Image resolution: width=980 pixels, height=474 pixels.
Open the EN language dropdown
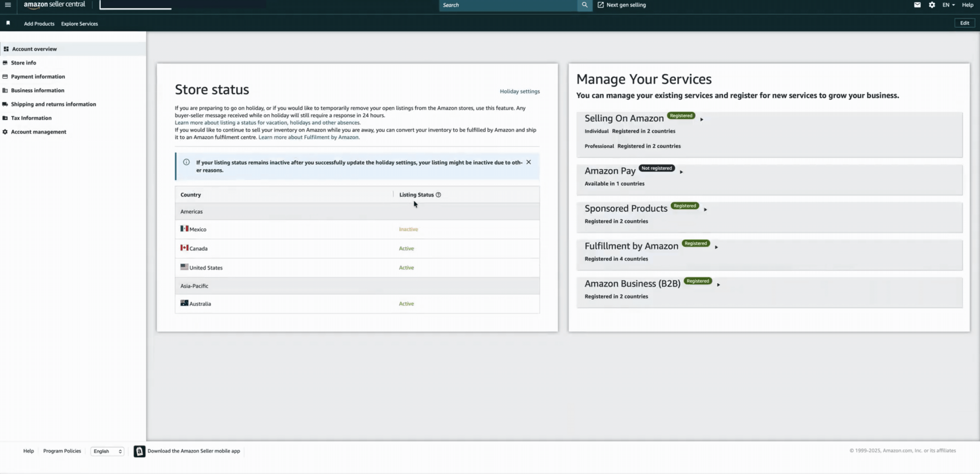point(948,5)
